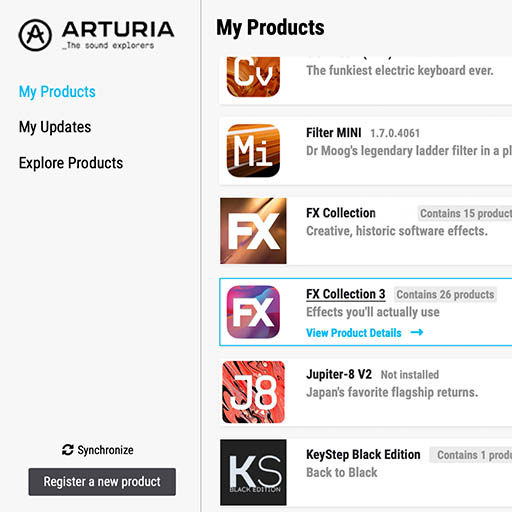Click the Filter MINI product name
512x512 pixels.
tap(334, 133)
